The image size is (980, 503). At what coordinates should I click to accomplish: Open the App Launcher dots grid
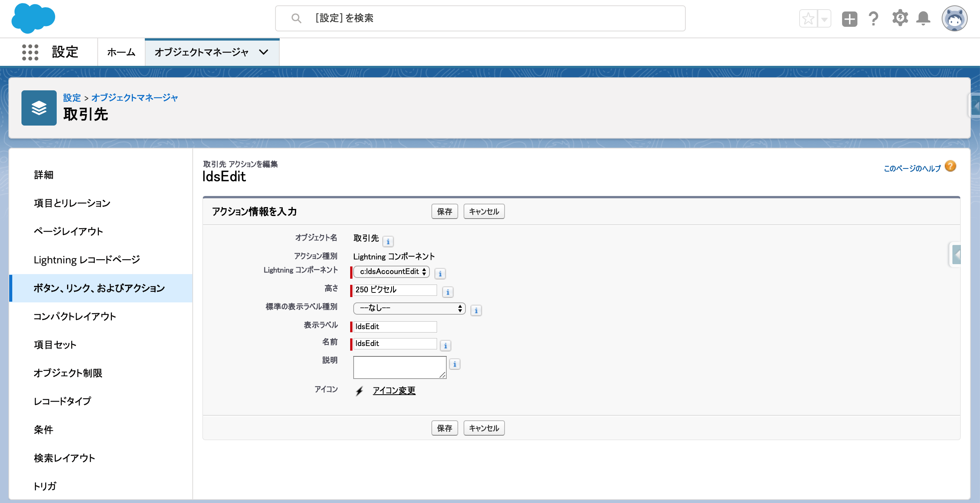pyautogui.click(x=30, y=52)
